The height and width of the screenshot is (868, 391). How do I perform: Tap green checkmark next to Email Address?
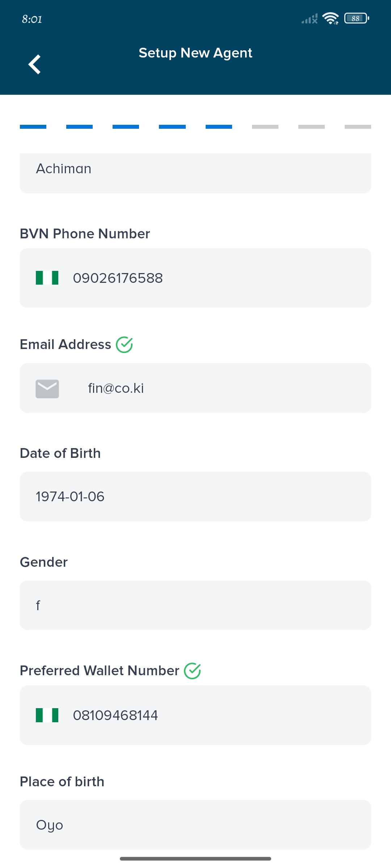[x=124, y=344]
